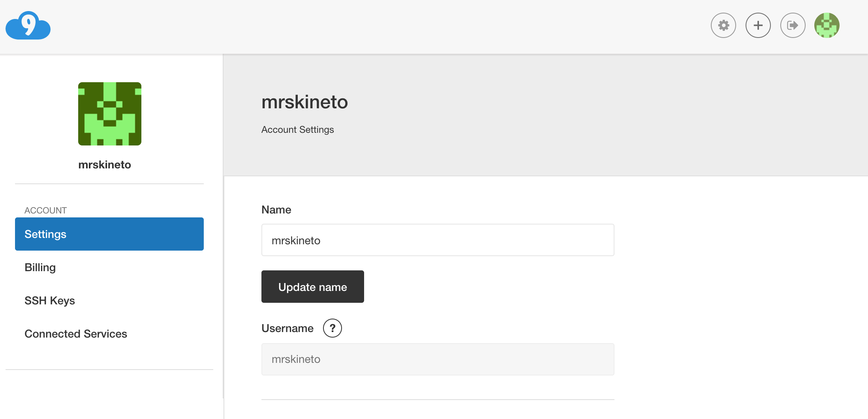Click the Account Settings subtitle text
Screen dimensions: 868x419
pos(298,130)
